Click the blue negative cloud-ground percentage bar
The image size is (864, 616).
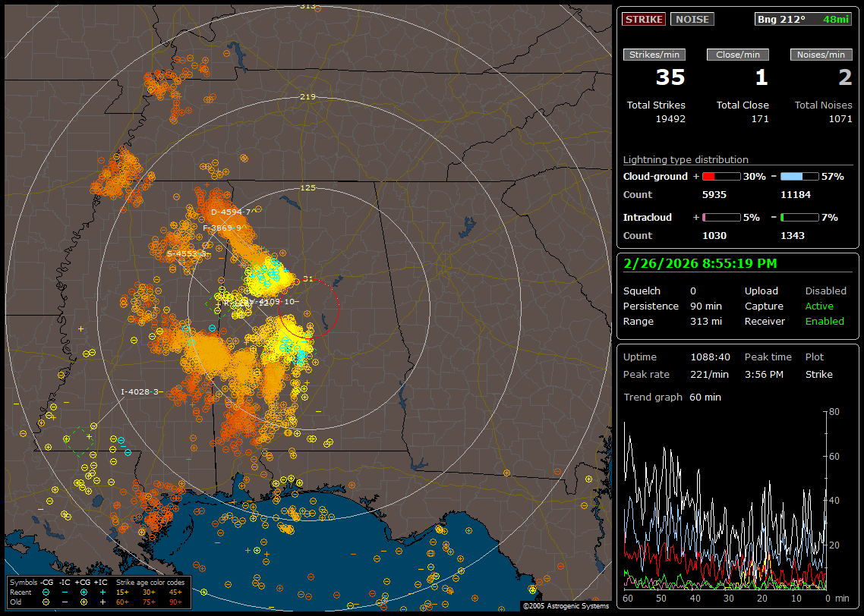(x=799, y=176)
